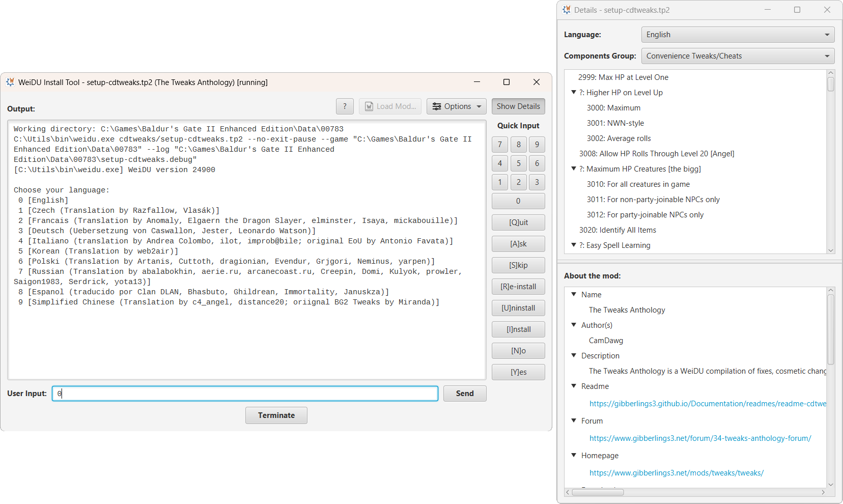843x504 pixels.
Task: Collapse the Forum section
Action: coord(574,421)
